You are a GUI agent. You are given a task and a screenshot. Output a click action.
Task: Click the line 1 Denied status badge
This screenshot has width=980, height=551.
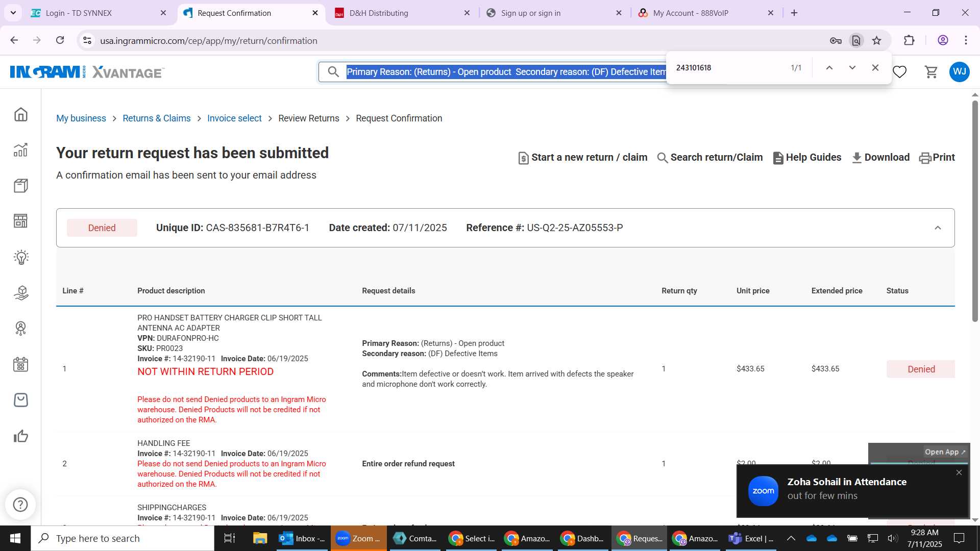point(921,369)
